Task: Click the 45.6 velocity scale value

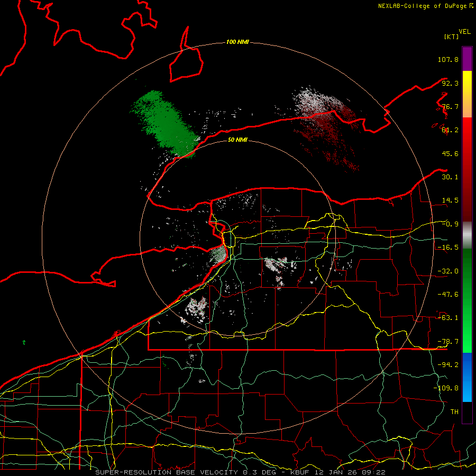Action: 450,153
